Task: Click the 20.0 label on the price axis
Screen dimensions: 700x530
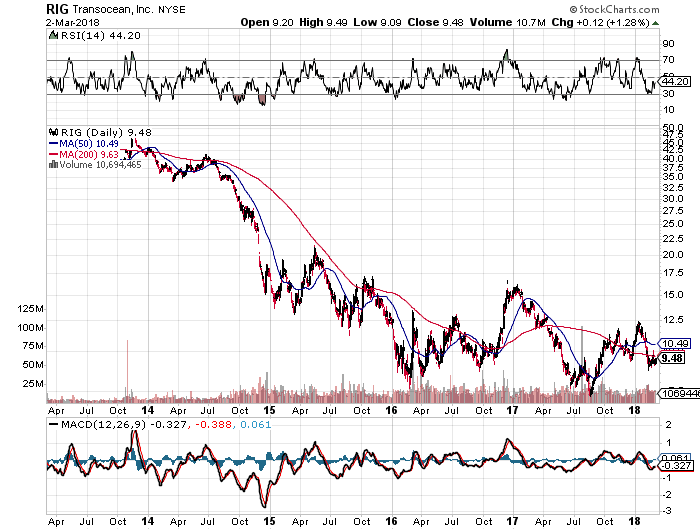Action: click(673, 255)
